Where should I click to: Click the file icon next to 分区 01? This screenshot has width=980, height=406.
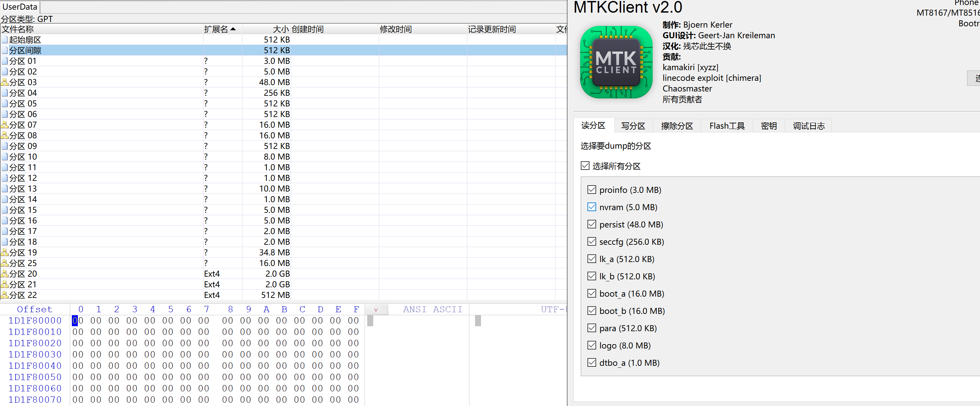point(5,61)
